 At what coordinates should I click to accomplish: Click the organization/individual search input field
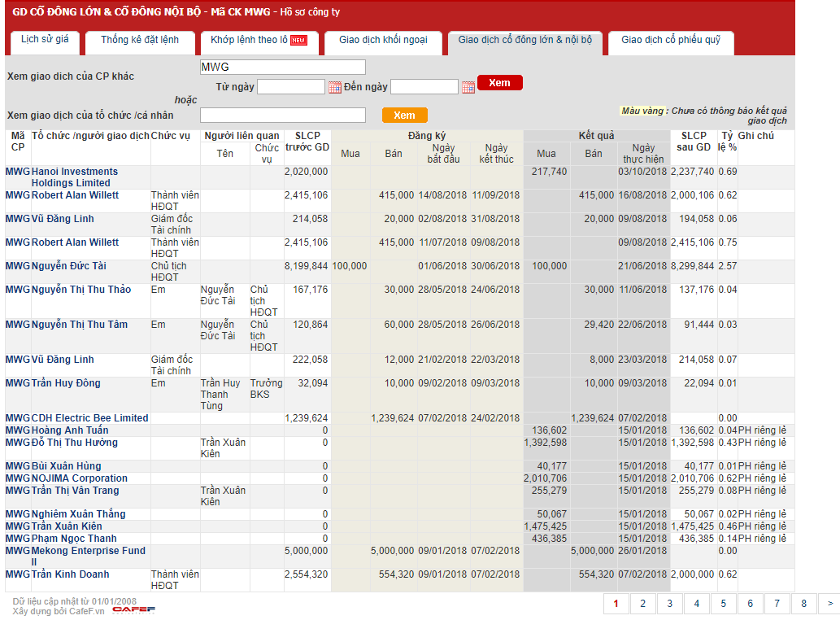[282, 116]
